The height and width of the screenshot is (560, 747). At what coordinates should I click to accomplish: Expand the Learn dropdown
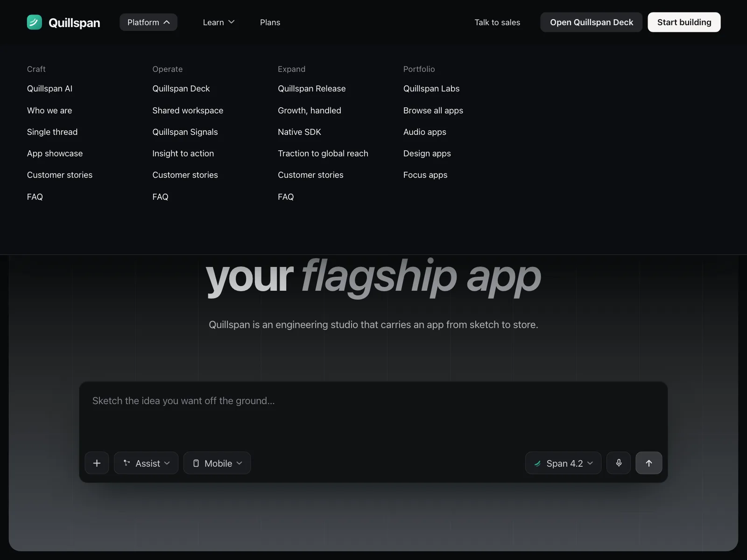click(x=218, y=22)
